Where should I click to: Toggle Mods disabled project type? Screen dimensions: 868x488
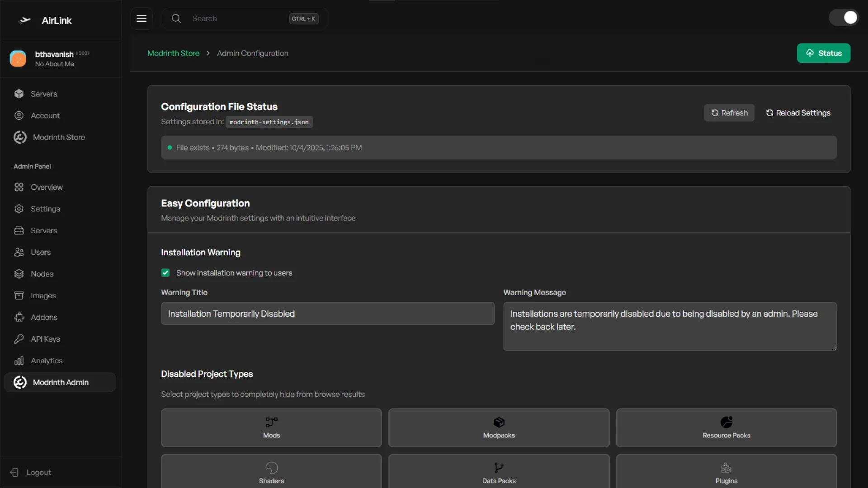coord(271,427)
